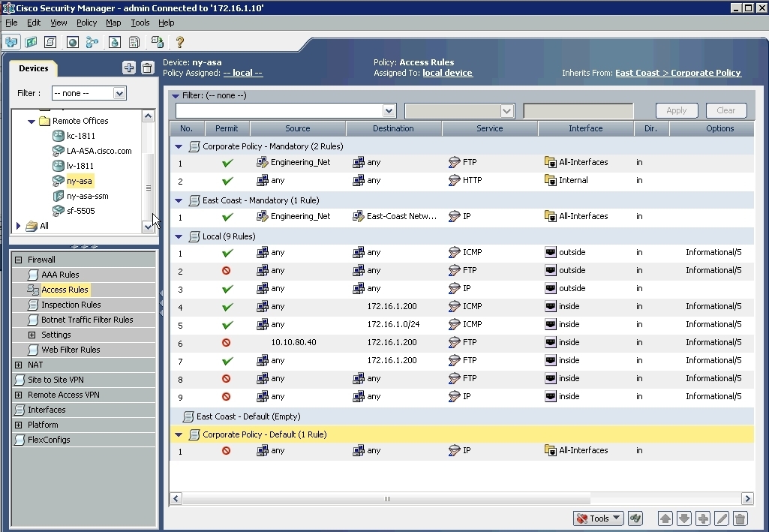Expand Settings under Firewall
769x532 pixels.
[x=32, y=335]
